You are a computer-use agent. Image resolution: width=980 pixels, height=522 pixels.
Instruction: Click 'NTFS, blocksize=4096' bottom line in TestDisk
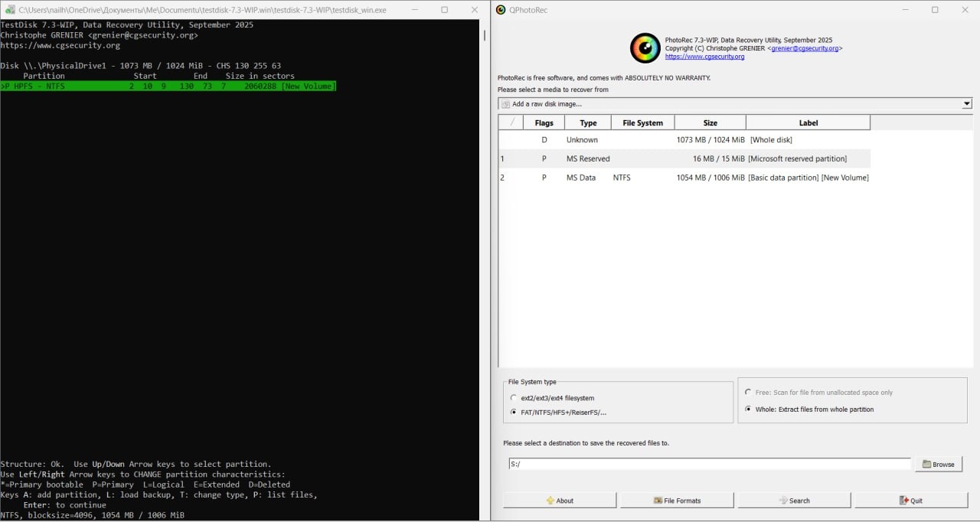click(92, 515)
